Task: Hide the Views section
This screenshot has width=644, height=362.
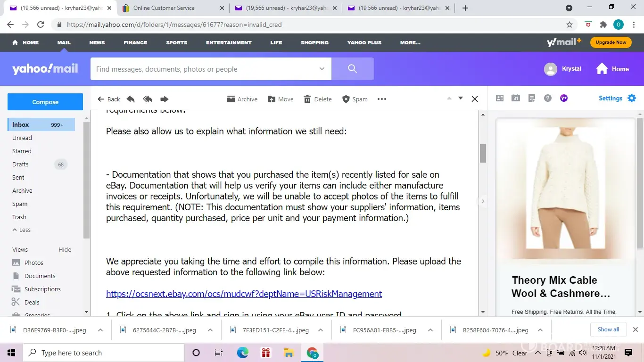Action: click(65, 249)
